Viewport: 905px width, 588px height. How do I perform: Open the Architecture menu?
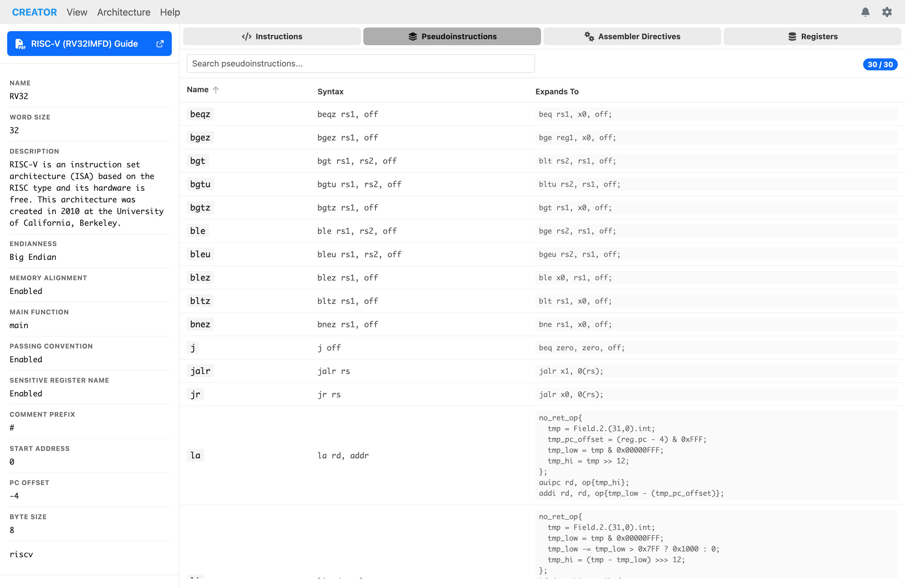click(x=124, y=12)
